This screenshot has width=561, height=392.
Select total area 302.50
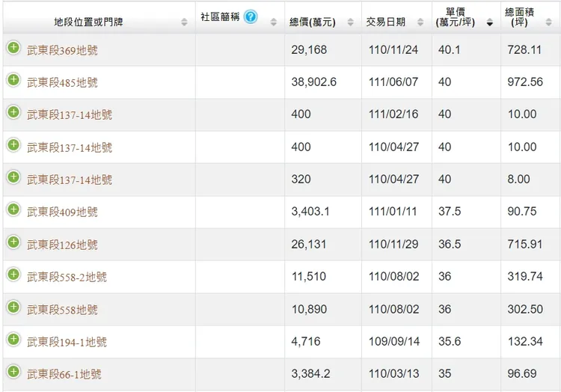pos(525,309)
